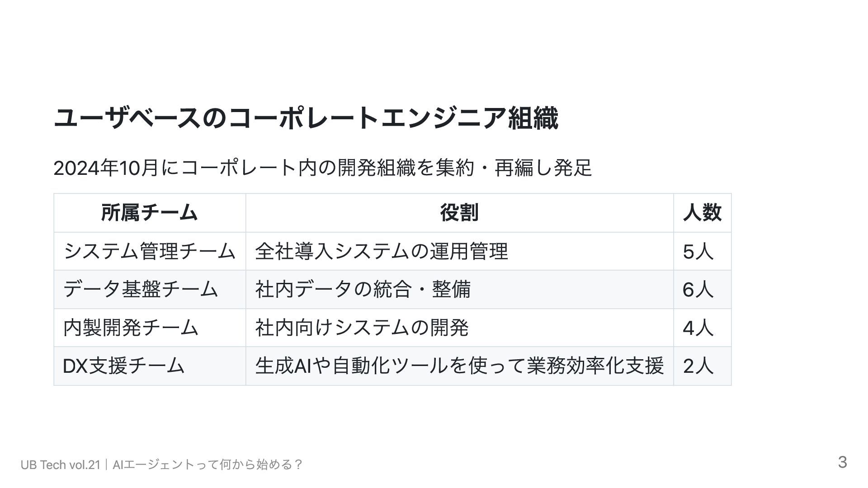
Task: Click the UB Tech vol.21 footer text
Action: click(x=60, y=465)
